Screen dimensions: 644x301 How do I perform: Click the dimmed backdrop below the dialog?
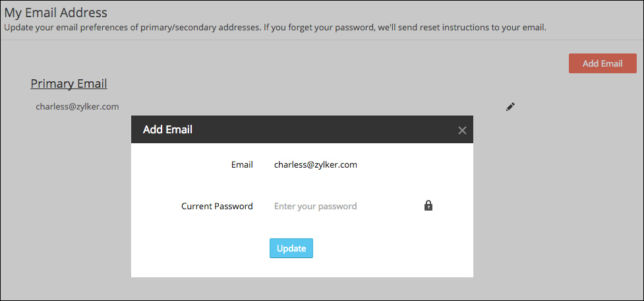302,289
